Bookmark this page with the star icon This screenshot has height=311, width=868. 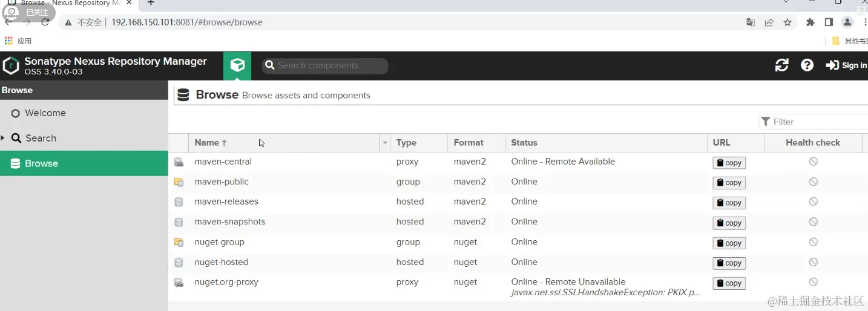pos(787,22)
